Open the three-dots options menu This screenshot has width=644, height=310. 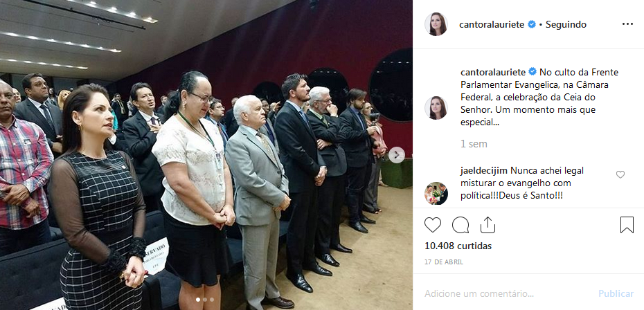tap(627, 24)
